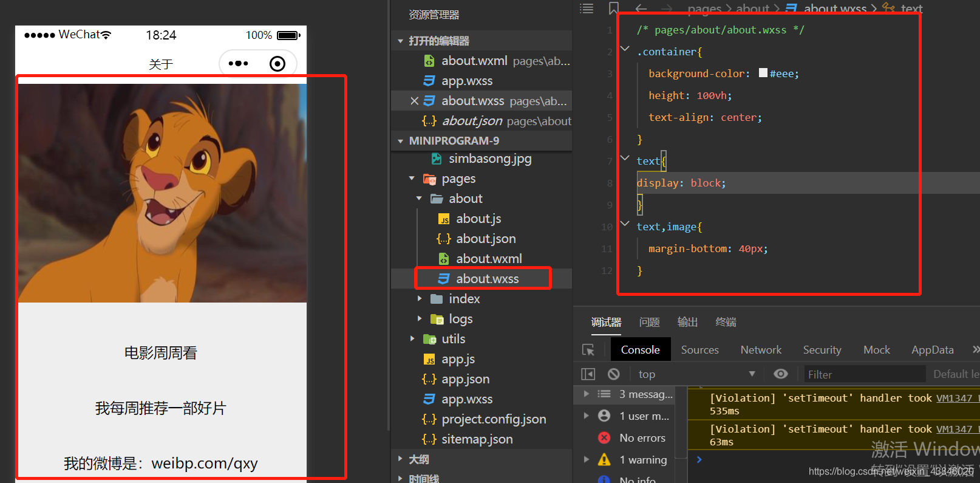Screen dimensions: 980x483
Task: Collapse the MINIPROGRAM-9 project section
Action: click(400, 141)
